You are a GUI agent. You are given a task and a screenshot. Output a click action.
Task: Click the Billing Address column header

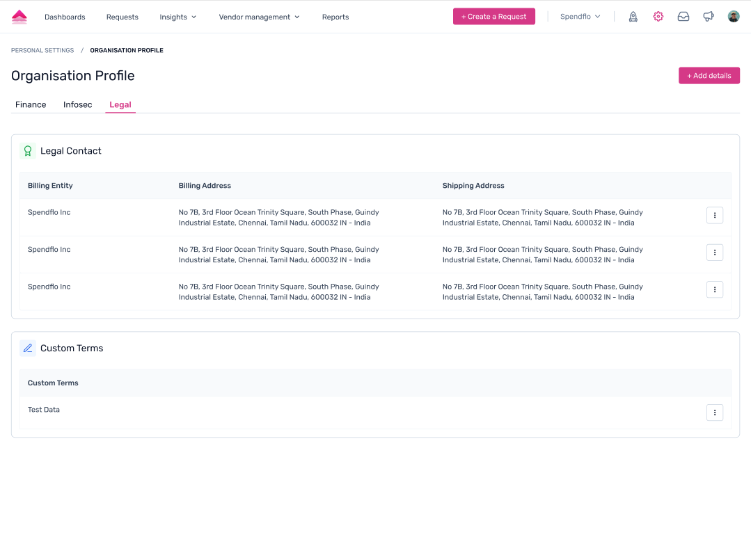[x=205, y=186]
